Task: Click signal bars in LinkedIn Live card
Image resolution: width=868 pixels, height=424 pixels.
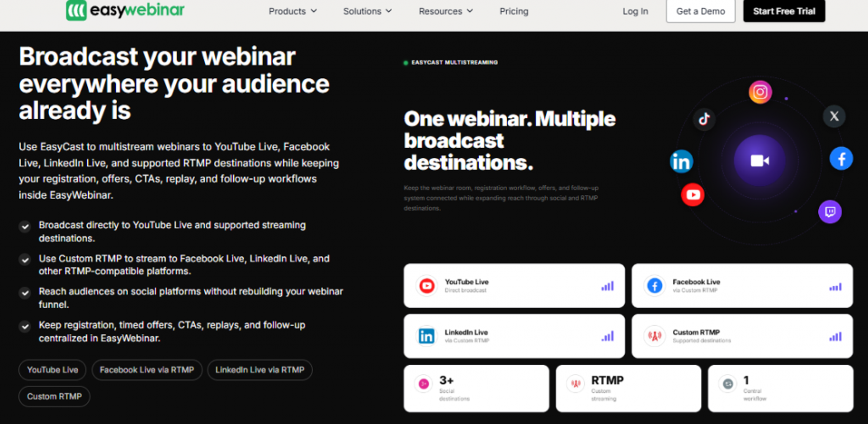Action: click(608, 336)
